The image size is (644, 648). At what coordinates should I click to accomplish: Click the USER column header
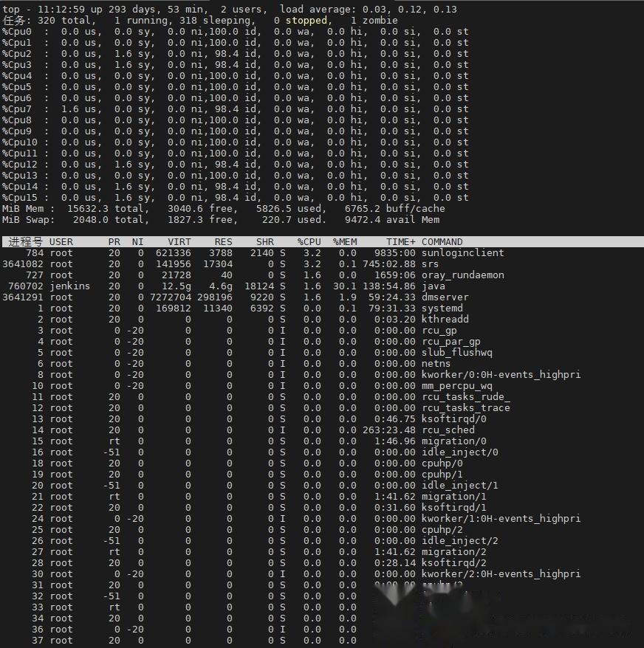[x=61, y=242]
